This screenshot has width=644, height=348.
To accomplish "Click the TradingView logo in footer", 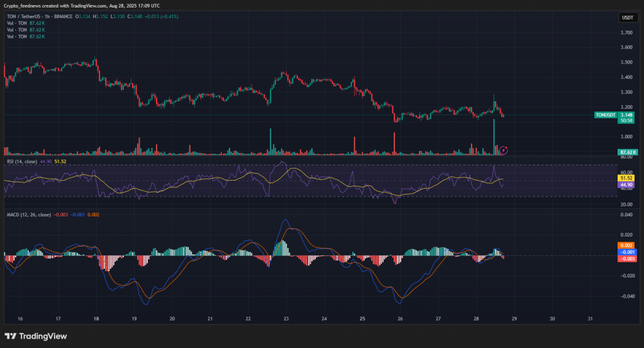I will pos(36,336).
